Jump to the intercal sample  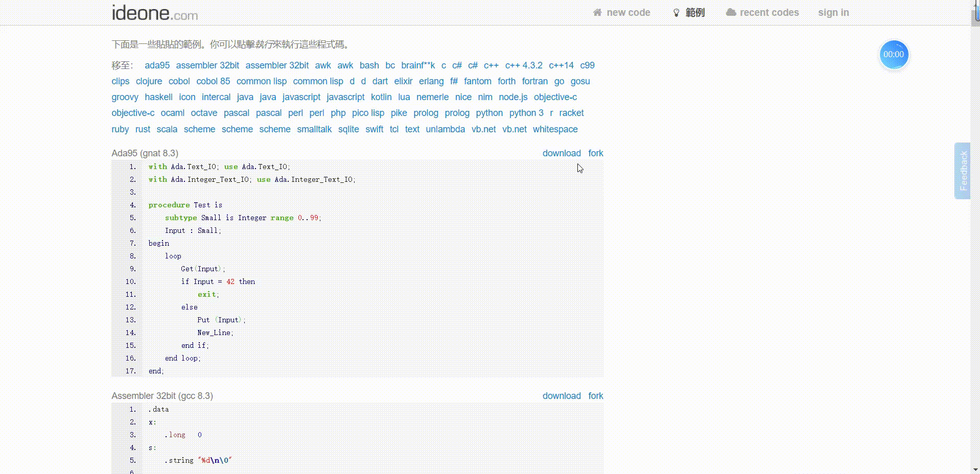click(216, 97)
